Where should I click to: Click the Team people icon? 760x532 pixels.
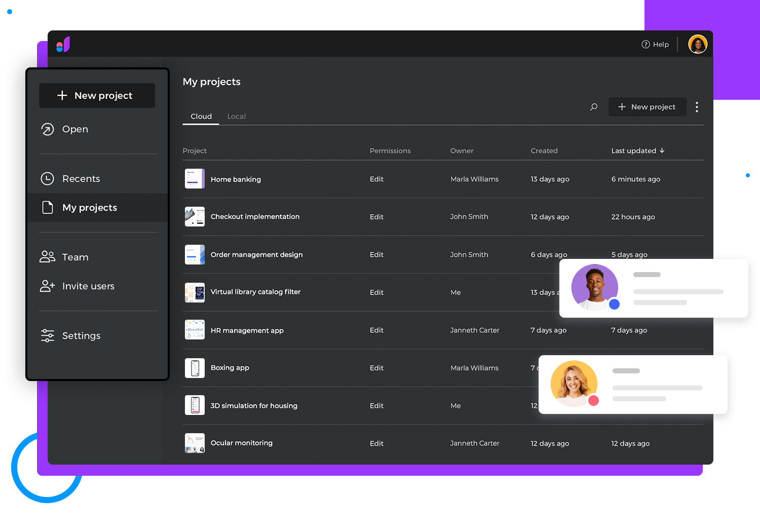click(47, 257)
